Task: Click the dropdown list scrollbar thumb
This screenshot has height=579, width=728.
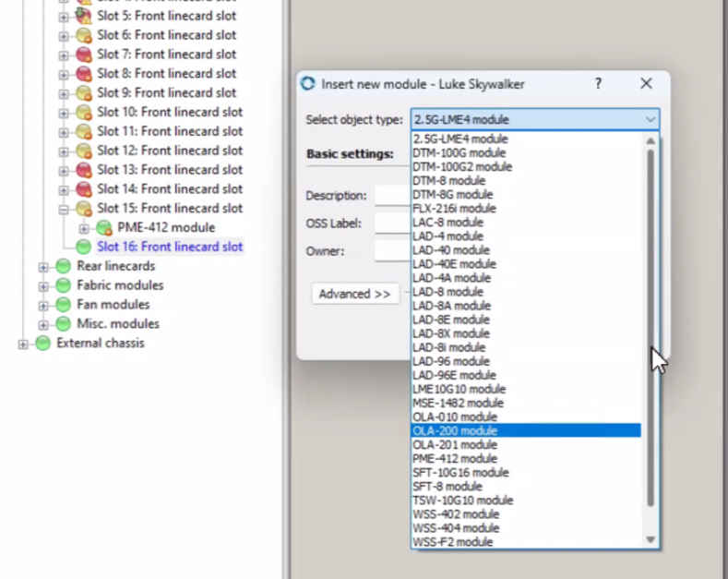Action: click(x=650, y=328)
